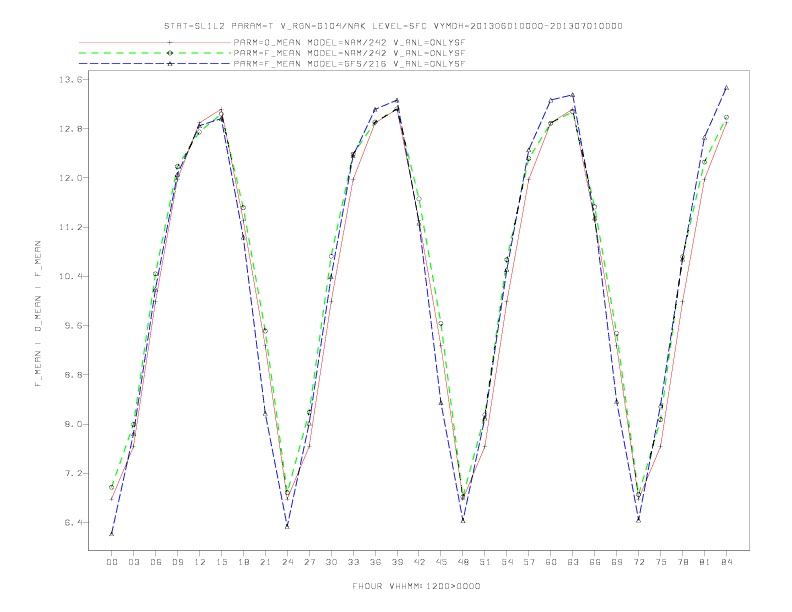Click the x-axis hour label 09
Image resolution: width=792 pixels, height=612 pixels.
(x=177, y=562)
